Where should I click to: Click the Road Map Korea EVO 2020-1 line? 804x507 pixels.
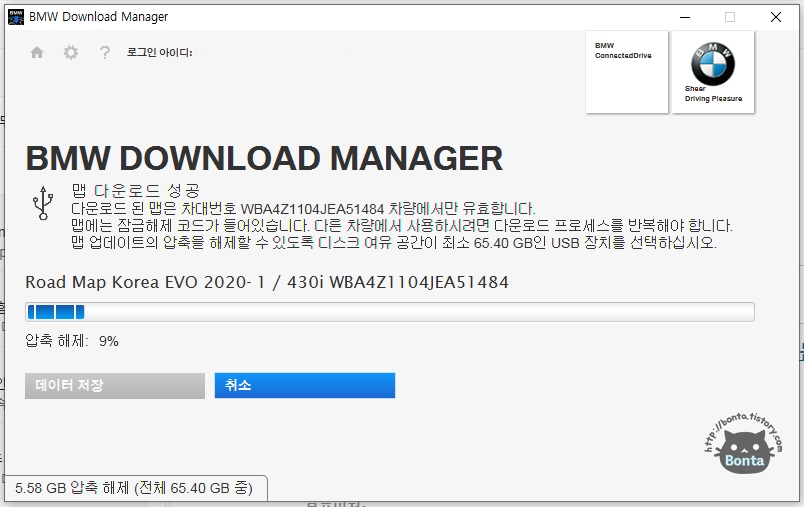[x=267, y=282]
